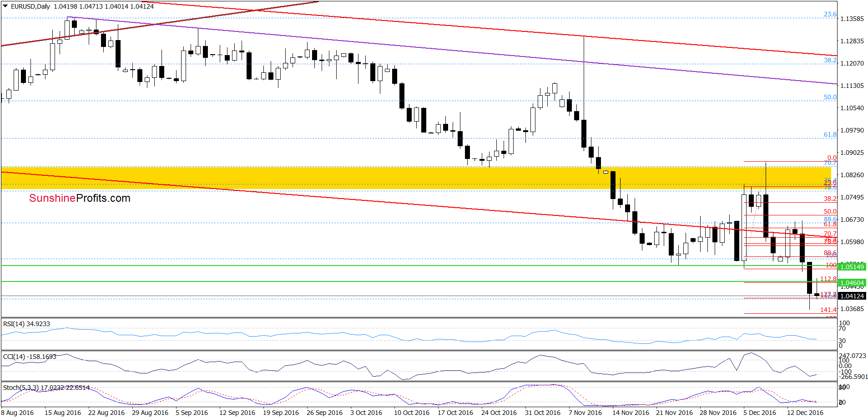
Task: Select the Stoch(5,3,3) indicator label
Action: [x=21, y=388]
